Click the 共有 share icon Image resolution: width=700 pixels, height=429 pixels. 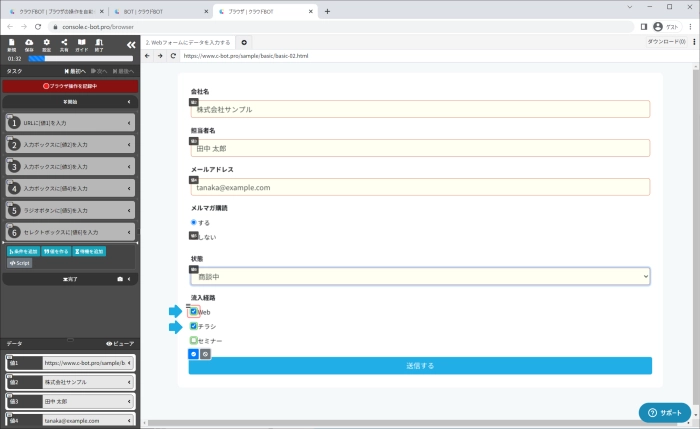[63, 44]
